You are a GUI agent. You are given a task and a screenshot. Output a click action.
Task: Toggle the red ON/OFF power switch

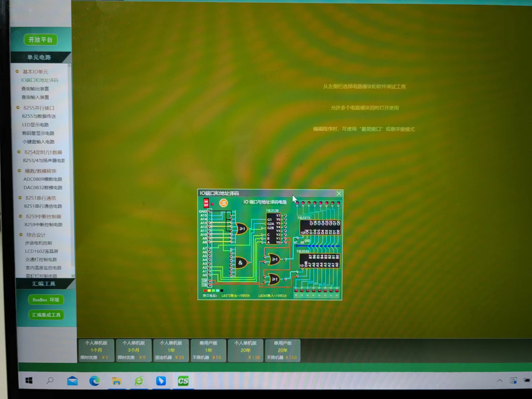(206, 203)
